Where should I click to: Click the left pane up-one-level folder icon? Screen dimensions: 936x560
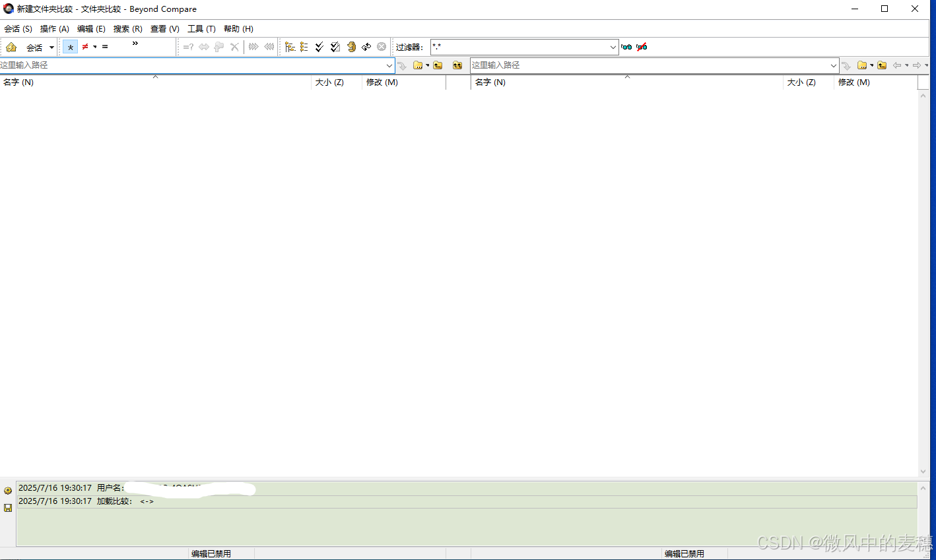pyautogui.click(x=438, y=65)
